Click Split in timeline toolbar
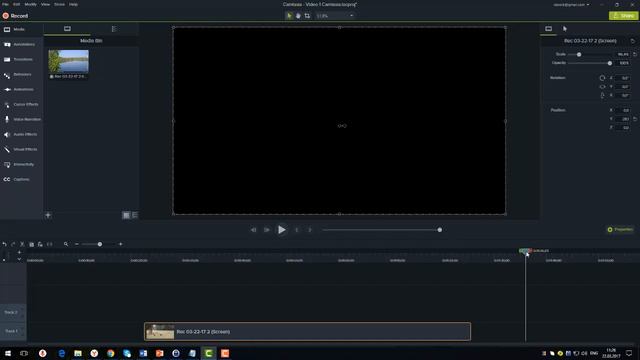 pos(49,244)
